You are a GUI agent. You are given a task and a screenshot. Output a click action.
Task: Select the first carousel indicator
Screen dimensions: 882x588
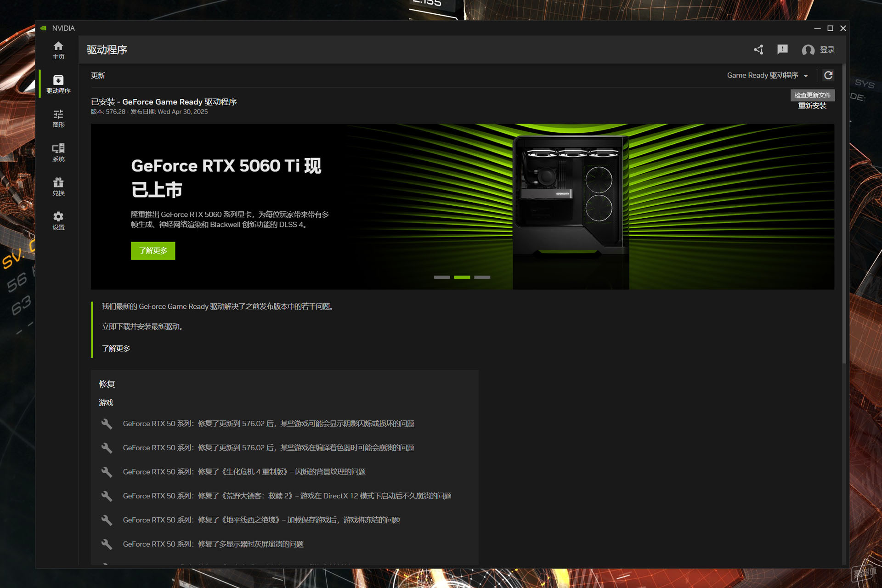[442, 277]
